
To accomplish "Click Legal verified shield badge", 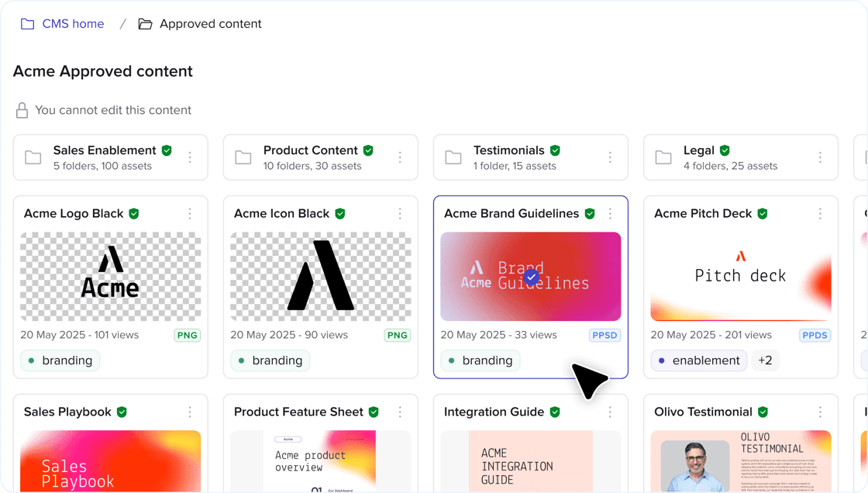I will coord(725,150).
